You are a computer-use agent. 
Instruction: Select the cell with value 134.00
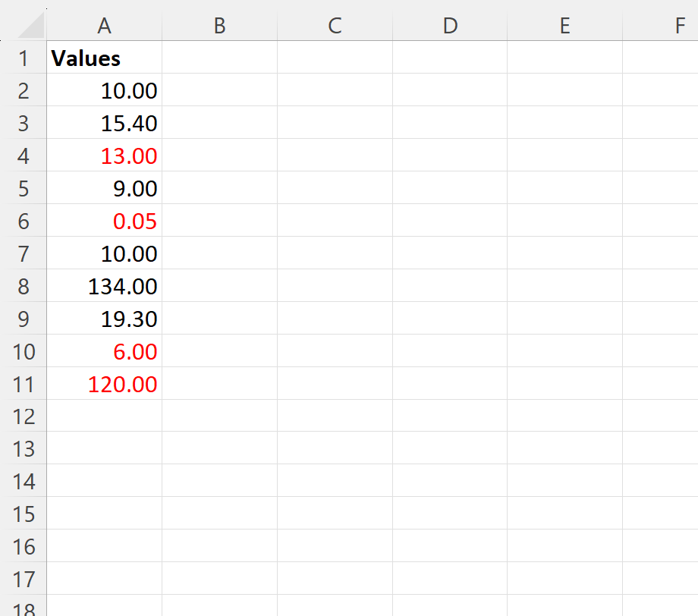[104, 285]
